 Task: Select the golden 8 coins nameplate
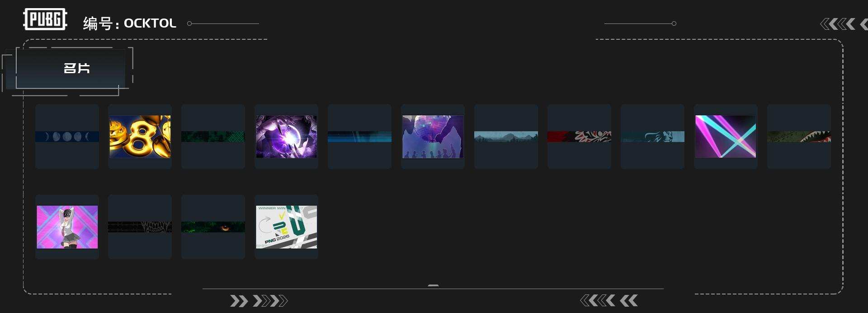click(140, 136)
